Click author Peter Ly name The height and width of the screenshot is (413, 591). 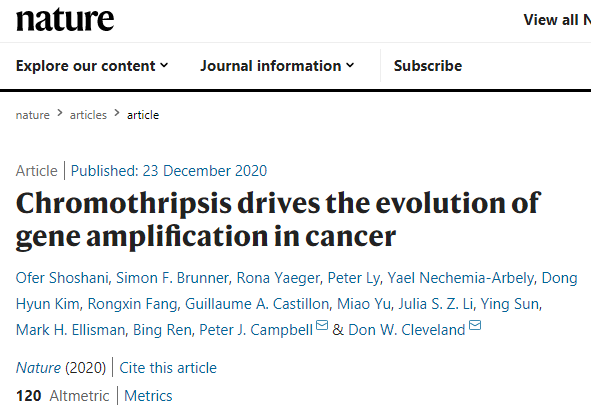pos(354,278)
